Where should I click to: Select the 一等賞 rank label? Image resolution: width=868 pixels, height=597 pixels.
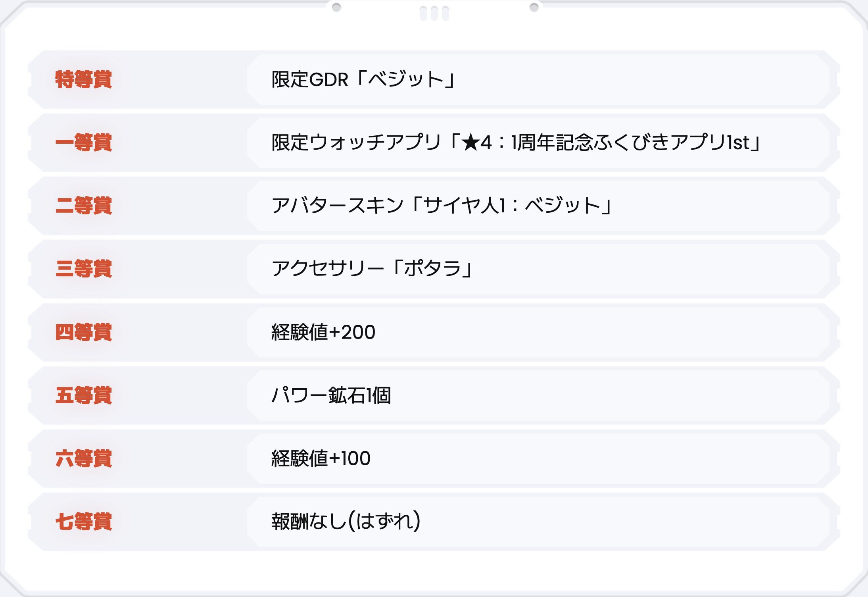(84, 143)
